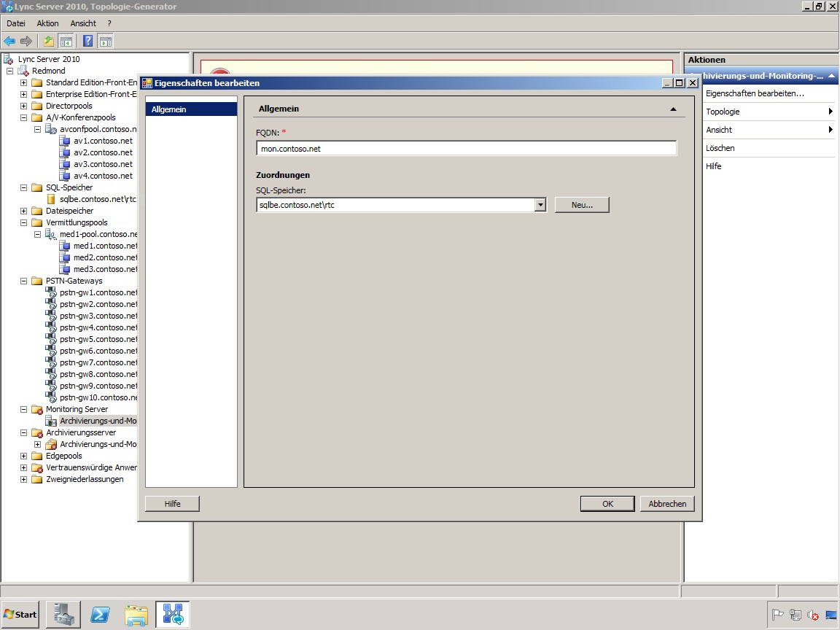This screenshot has height=630, width=840.
Task: Open PowerShell from the taskbar
Action: pos(100,615)
